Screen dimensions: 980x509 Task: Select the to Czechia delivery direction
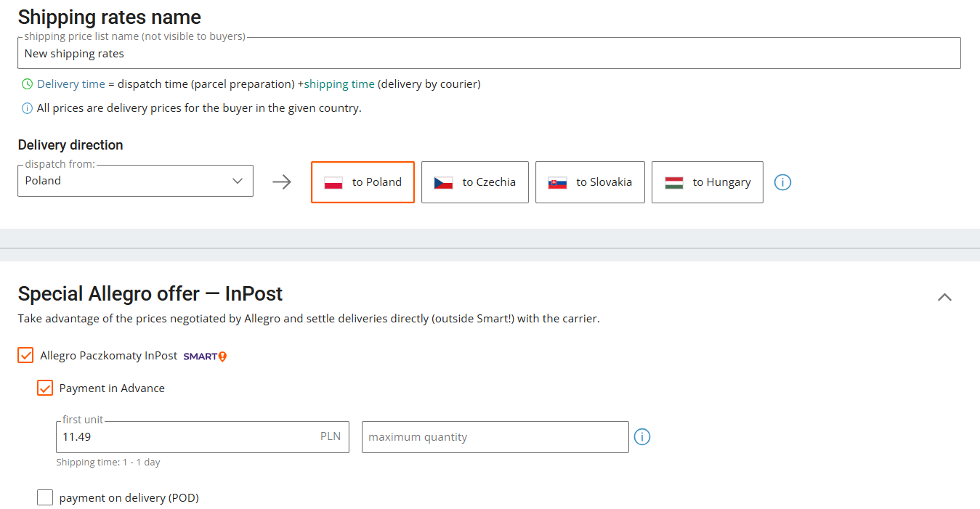pyautogui.click(x=475, y=182)
